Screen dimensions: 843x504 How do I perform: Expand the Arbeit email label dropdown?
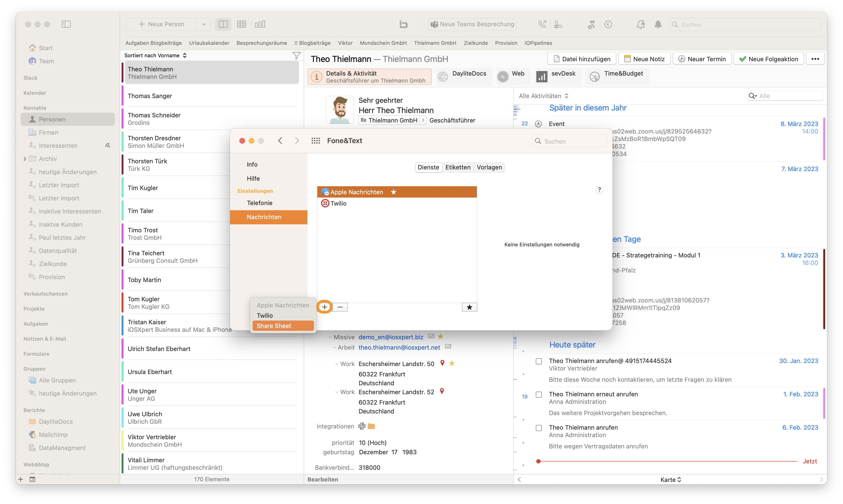click(x=334, y=347)
